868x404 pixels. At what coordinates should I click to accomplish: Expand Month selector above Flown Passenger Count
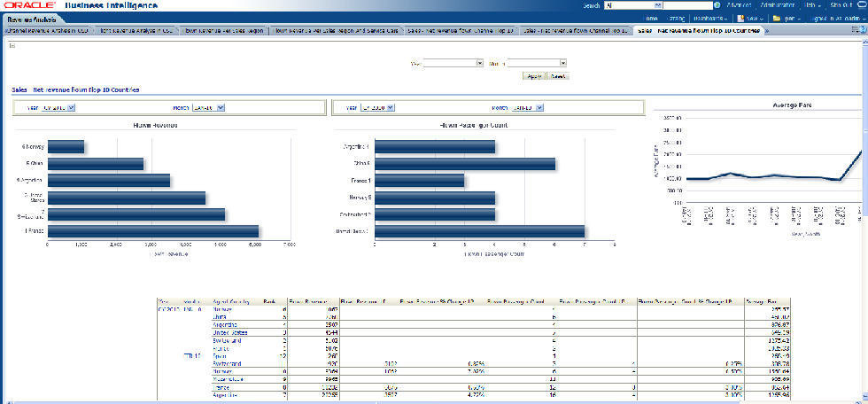tap(539, 107)
